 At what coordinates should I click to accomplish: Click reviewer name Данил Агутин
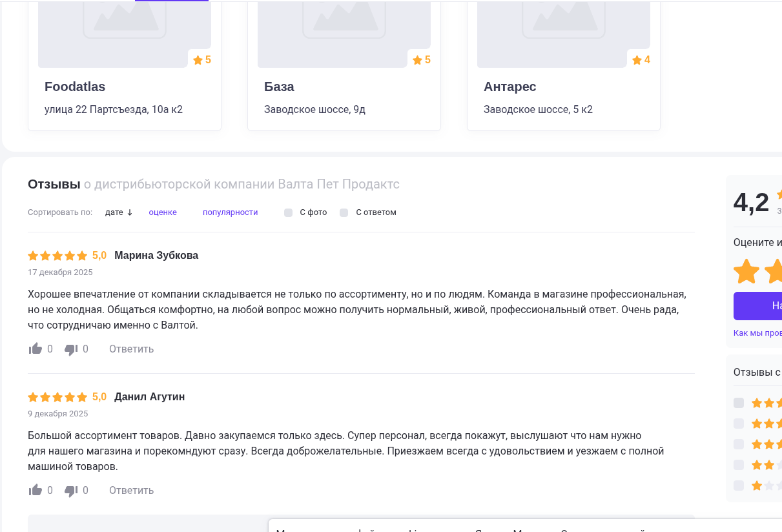150,397
